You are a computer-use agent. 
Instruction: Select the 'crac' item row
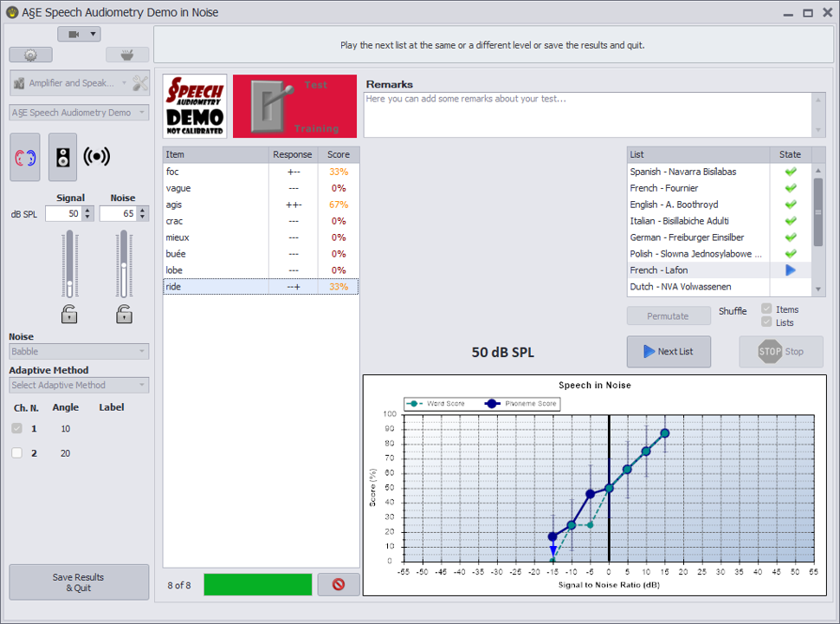click(261, 221)
